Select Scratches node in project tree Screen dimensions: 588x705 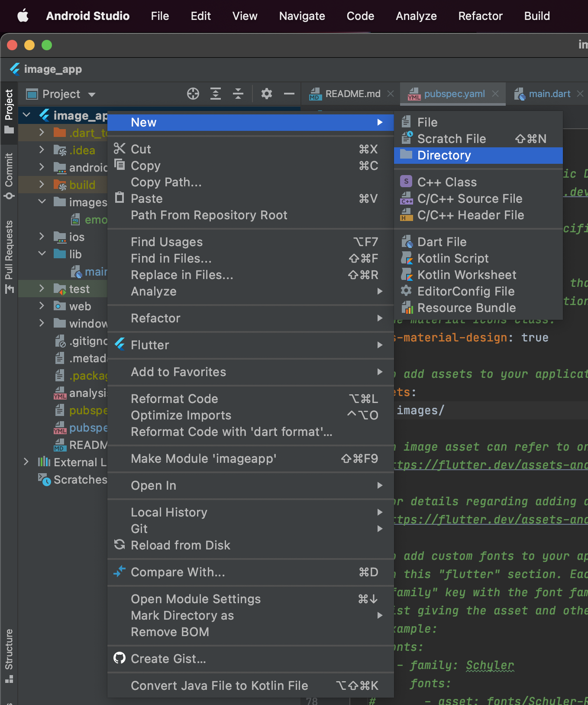(x=73, y=480)
